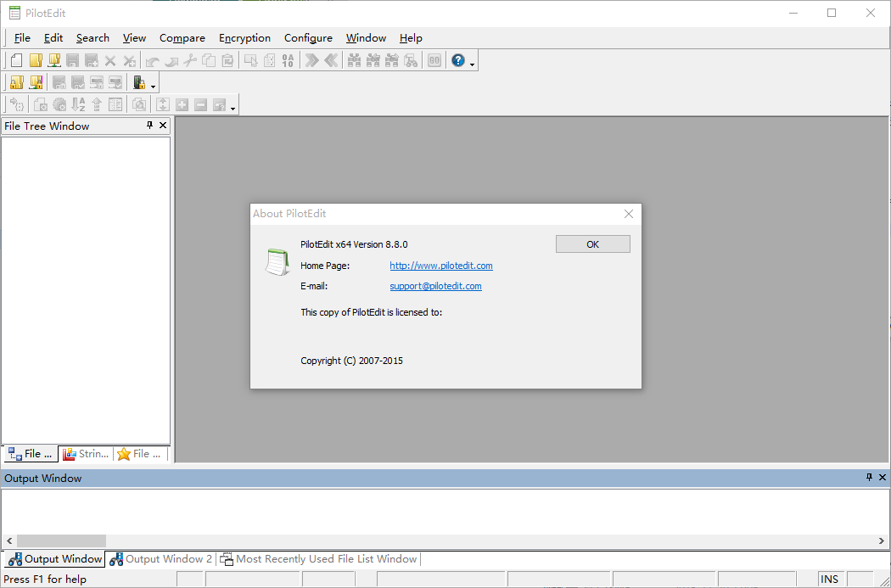Switch to the Output Window 2 tab
891x588 pixels.
pos(161,559)
